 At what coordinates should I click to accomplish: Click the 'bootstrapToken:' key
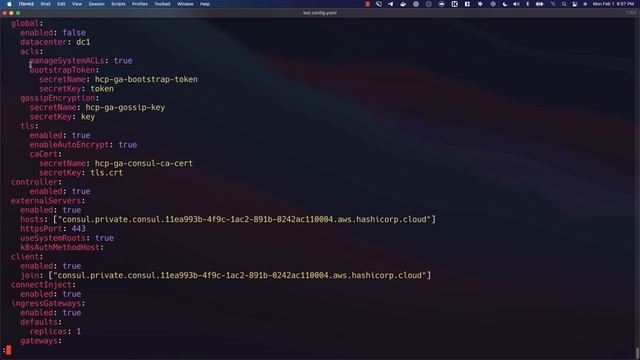[64, 70]
